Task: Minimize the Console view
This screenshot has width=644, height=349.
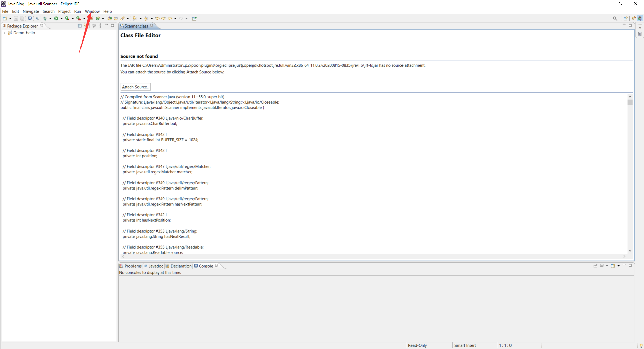Action: [x=624, y=265]
